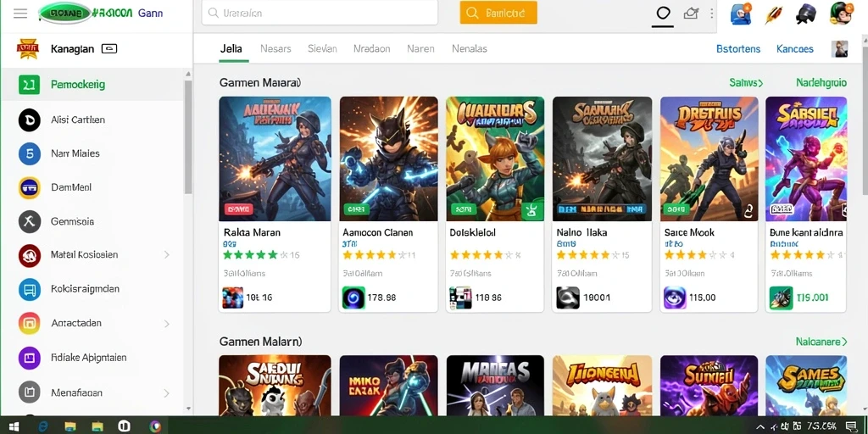
Task: Expand the Aotactadan submenu arrow
Action: pyautogui.click(x=167, y=323)
